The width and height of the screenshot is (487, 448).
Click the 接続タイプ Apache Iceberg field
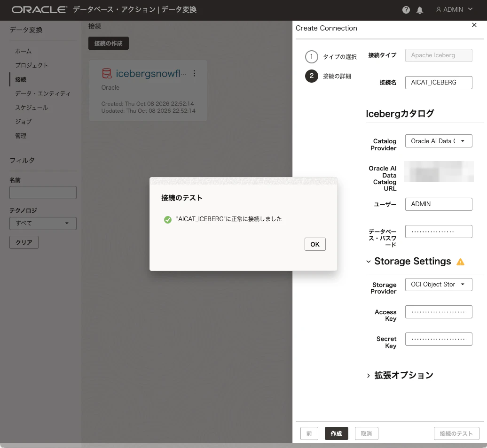439,55
